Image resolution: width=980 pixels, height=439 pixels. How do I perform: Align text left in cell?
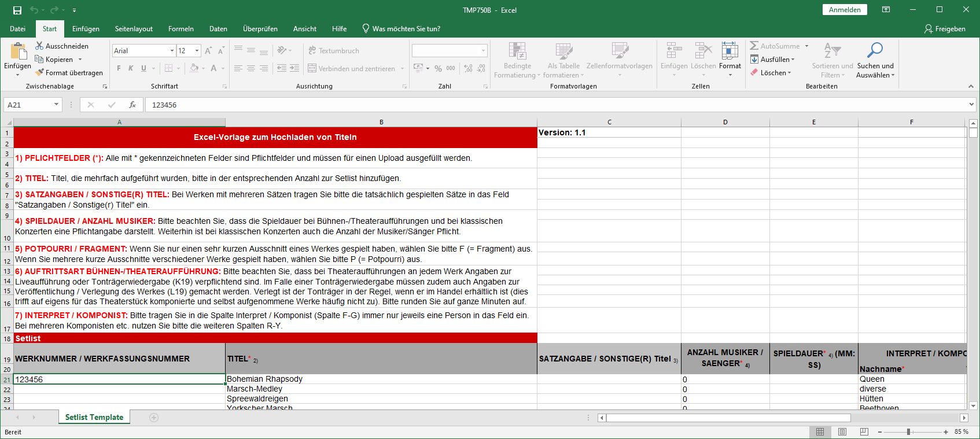point(238,68)
